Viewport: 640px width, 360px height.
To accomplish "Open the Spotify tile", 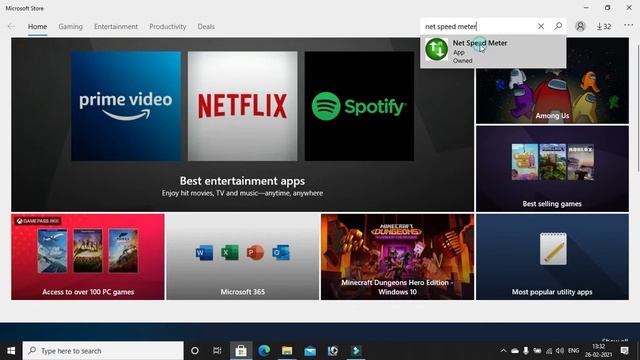I will pyautogui.click(x=359, y=106).
